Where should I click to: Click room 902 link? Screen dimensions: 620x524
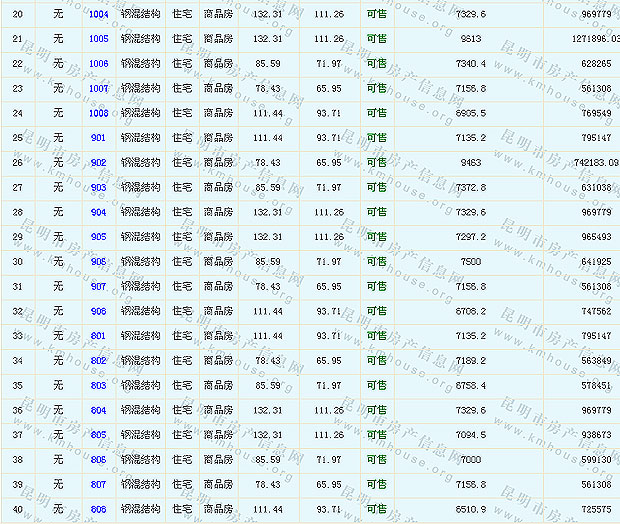coord(98,163)
